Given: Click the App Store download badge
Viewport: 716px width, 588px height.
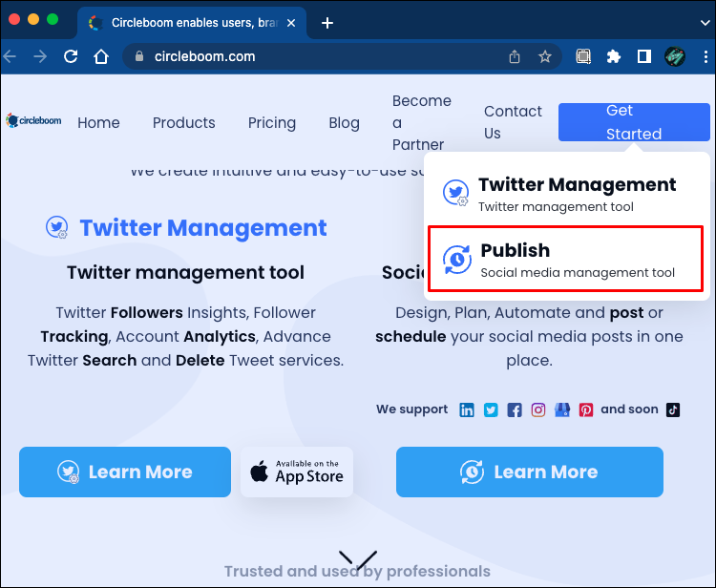Looking at the screenshot, I should coord(296,472).
